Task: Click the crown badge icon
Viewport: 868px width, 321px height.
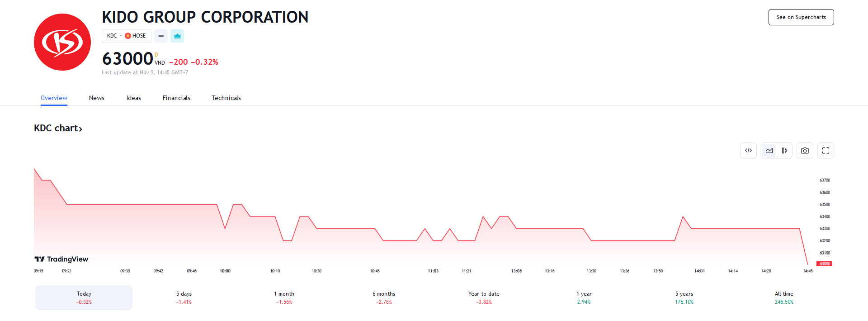Action: pyautogui.click(x=177, y=36)
